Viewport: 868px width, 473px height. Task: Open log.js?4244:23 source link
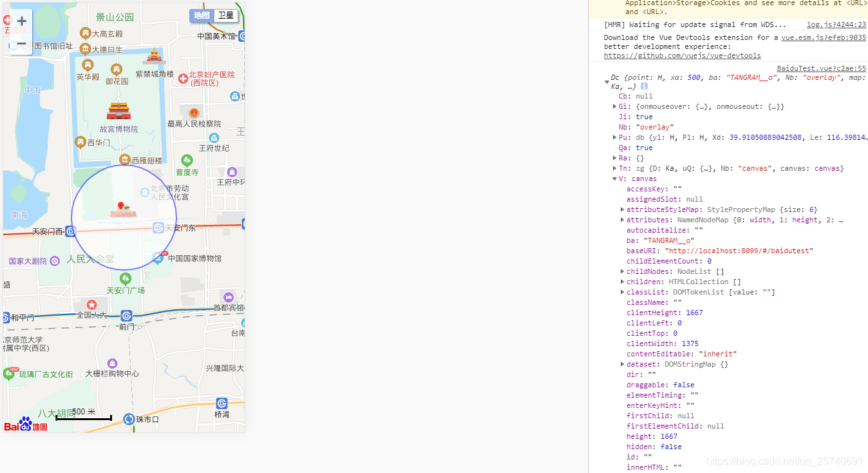coord(836,24)
